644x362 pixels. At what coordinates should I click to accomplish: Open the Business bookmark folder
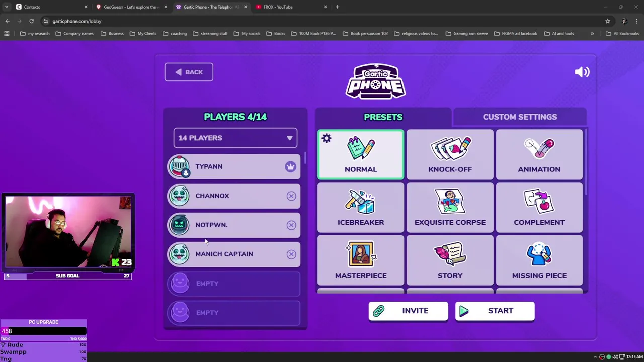point(112,34)
